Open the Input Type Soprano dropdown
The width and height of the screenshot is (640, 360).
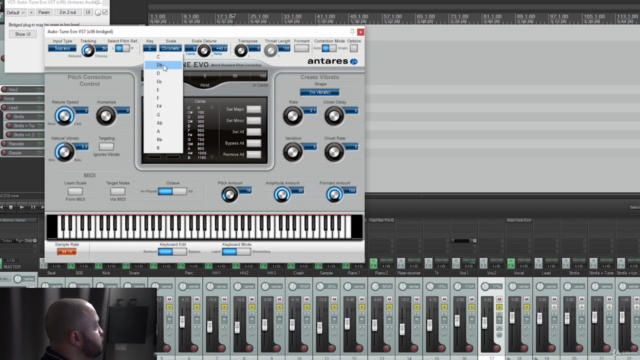click(x=62, y=48)
